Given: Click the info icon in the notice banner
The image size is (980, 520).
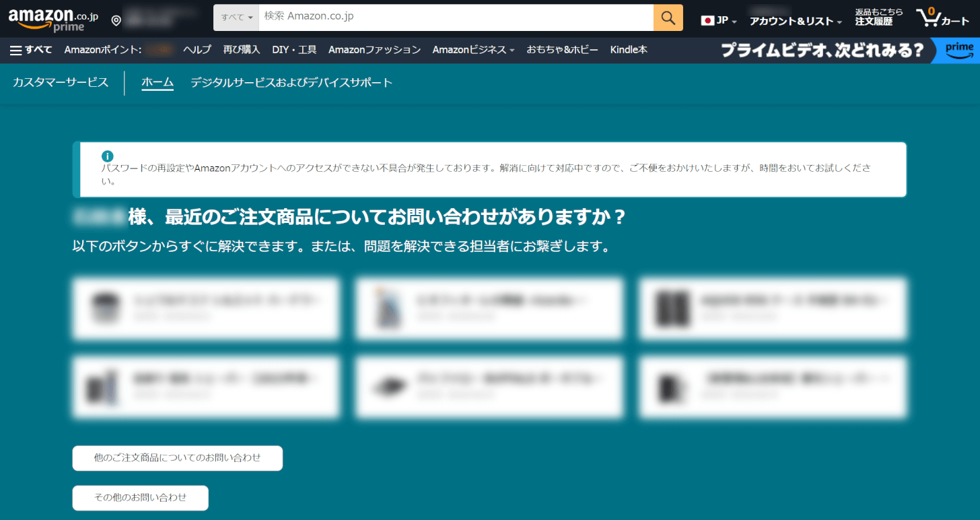Looking at the screenshot, I should click(x=107, y=156).
